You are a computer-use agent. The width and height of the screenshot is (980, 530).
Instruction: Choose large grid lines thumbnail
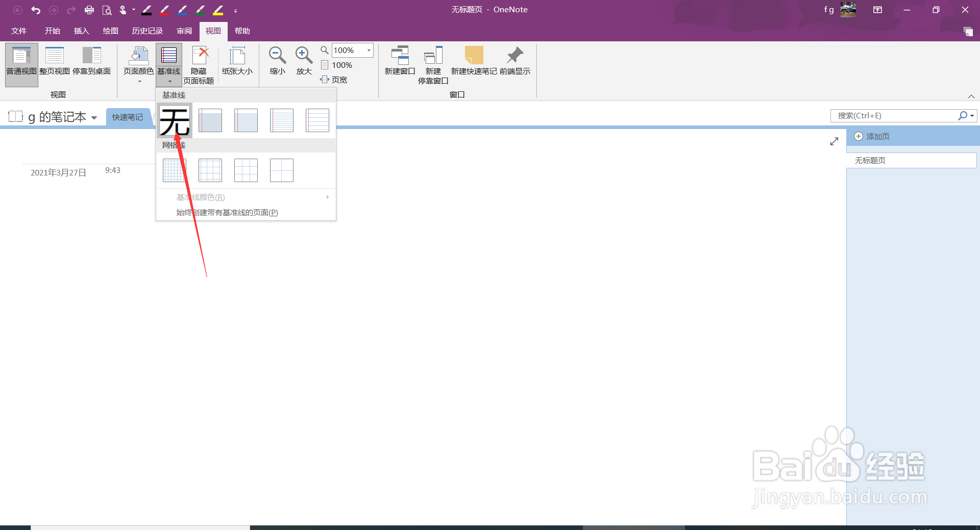pyautogui.click(x=246, y=170)
